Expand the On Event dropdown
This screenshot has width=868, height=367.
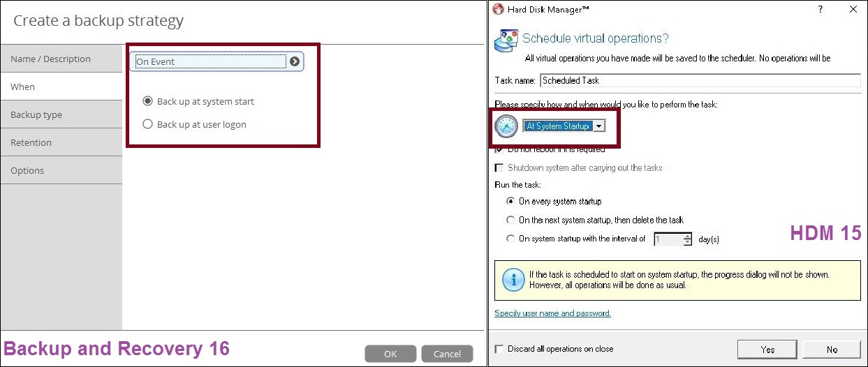tap(217, 61)
